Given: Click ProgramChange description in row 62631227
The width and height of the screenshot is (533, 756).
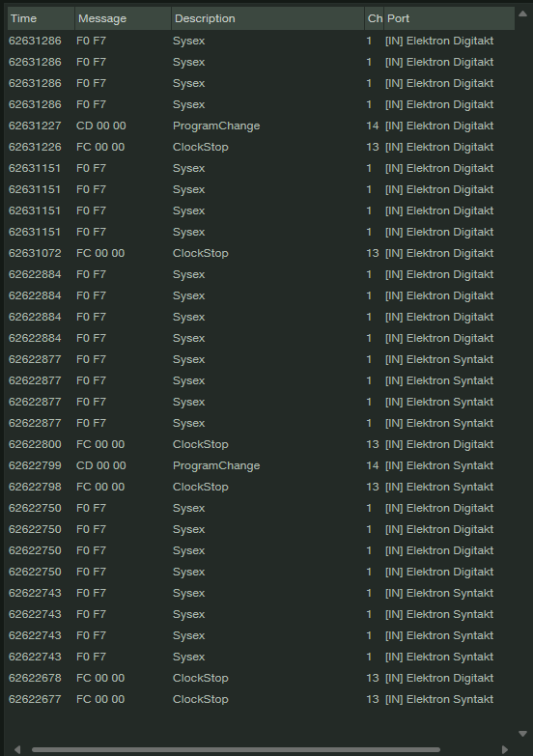Looking at the screenshot, I should pyautogui.click(x=216, y=126).
